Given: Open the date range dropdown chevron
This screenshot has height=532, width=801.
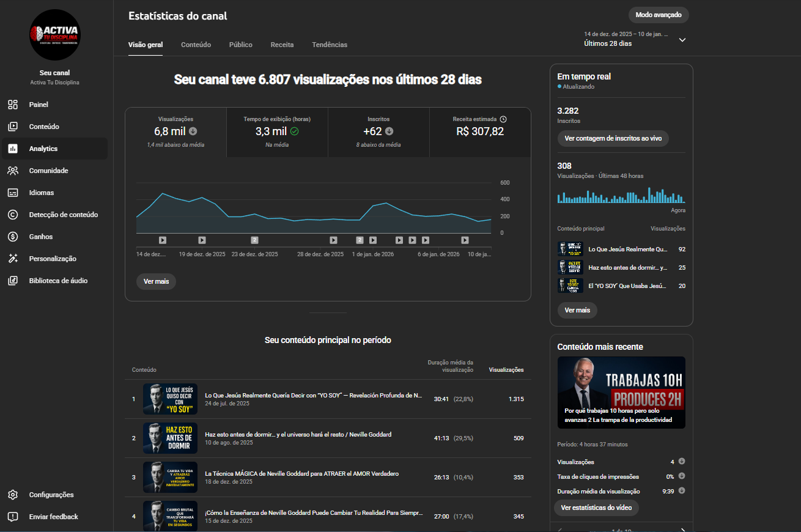Looking at the screenshot, I should pos(682,40).
